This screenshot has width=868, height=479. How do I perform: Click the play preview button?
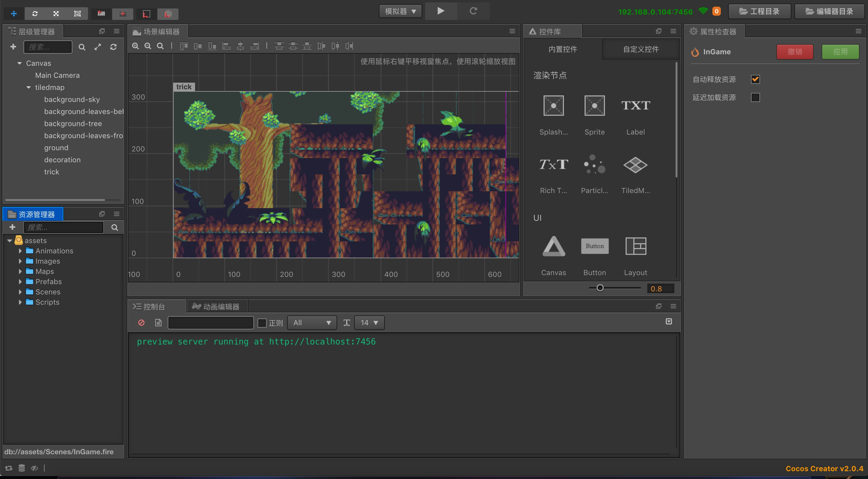pyautogui.click(x=440, y=11)
